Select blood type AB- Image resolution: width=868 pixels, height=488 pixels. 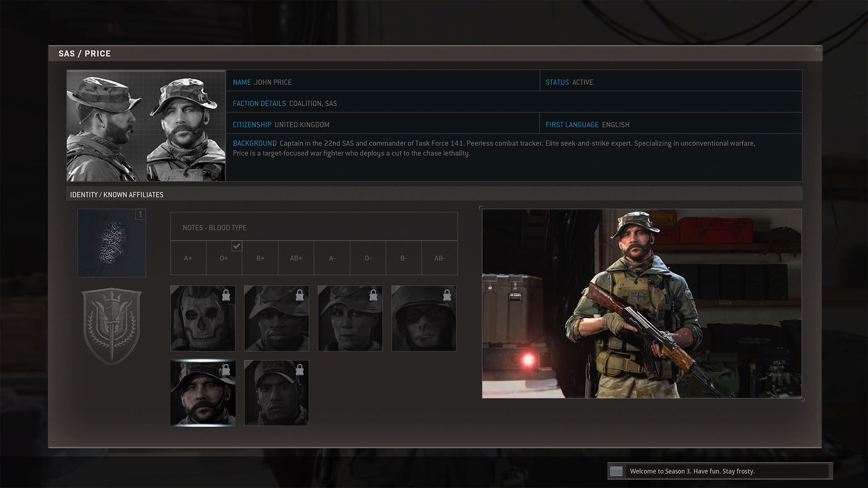click(x=439, y=258)
